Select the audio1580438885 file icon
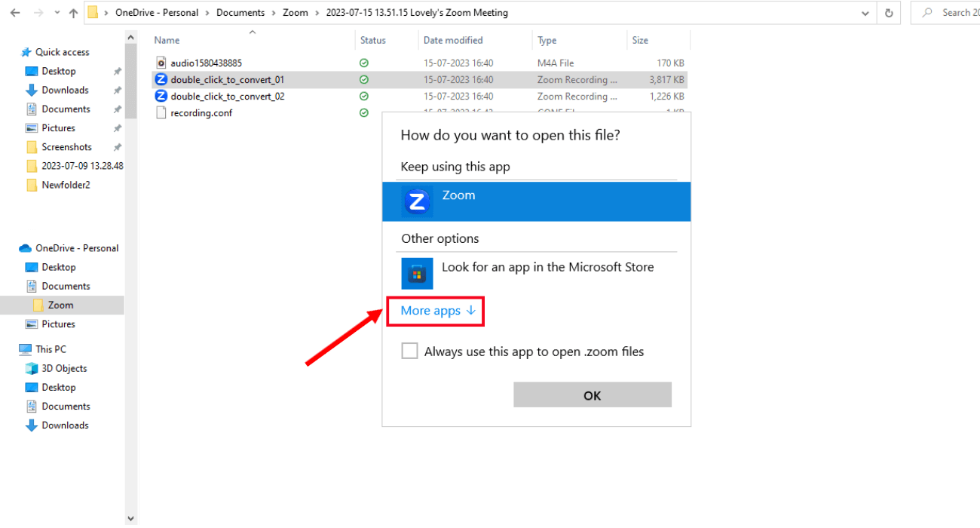Viewport: 980px width, 528px height. pyautogui.click(x=161, y=63)
